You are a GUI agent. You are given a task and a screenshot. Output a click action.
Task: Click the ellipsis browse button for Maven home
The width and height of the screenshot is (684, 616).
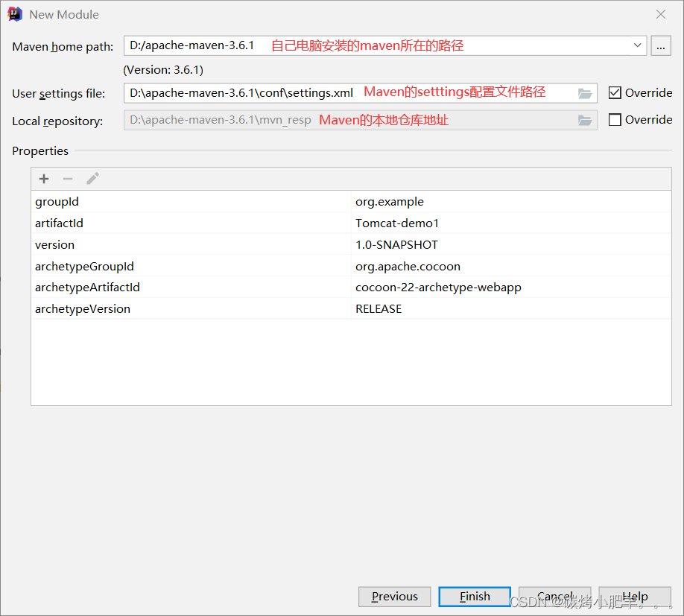pos(661,45)
